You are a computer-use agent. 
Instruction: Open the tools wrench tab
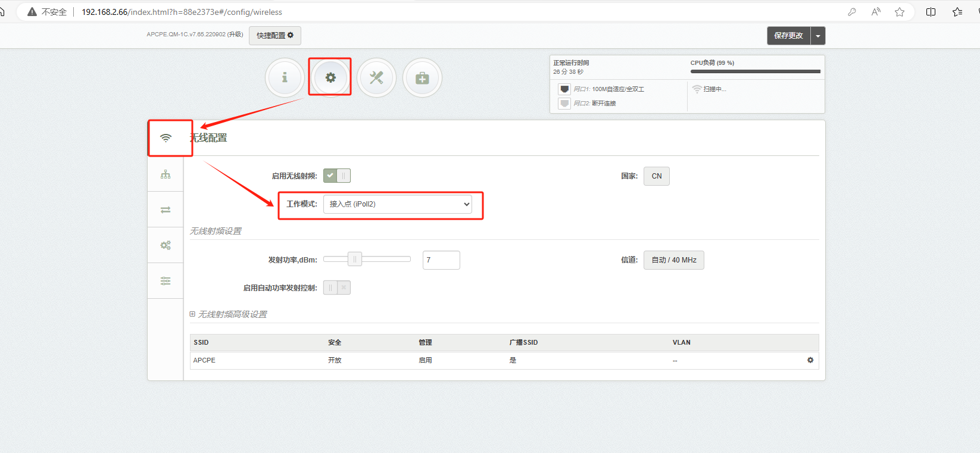click(x=376, y=77)
